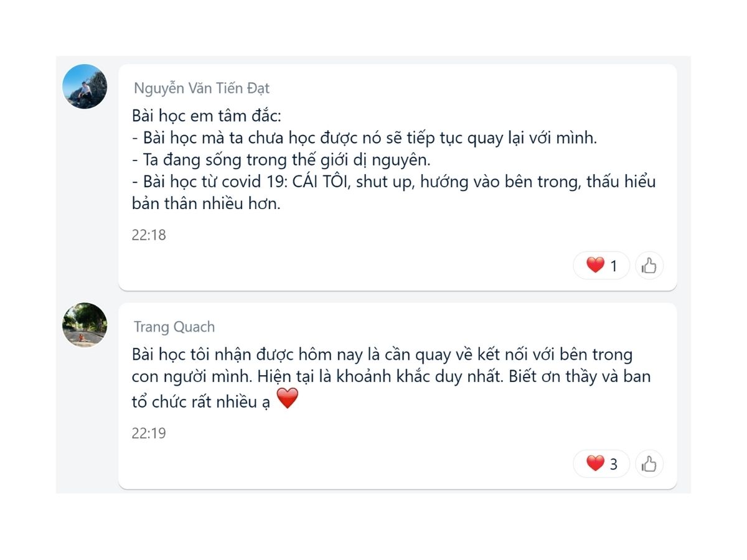This screenshot has width=747, height=560.
Task: Like Trang Quach's message with thumbs-up icon
Action: pyautogui.click(x=649, y=464)
